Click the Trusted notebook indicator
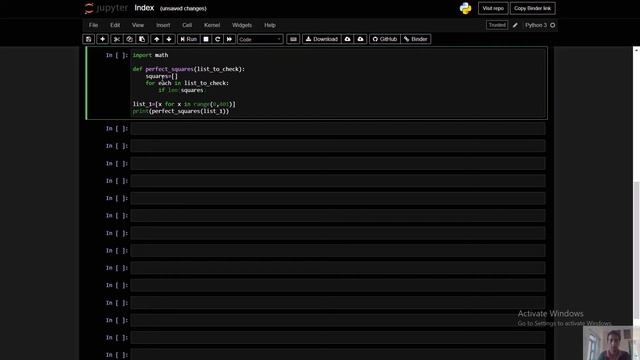Viewport: 640px width, 360px height. tap(497, 25)
